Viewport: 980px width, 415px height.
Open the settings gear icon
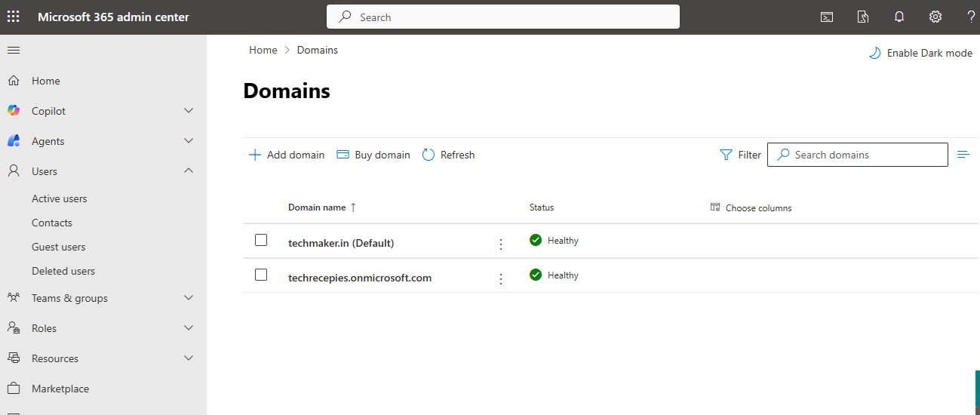(x=935, y=17)
